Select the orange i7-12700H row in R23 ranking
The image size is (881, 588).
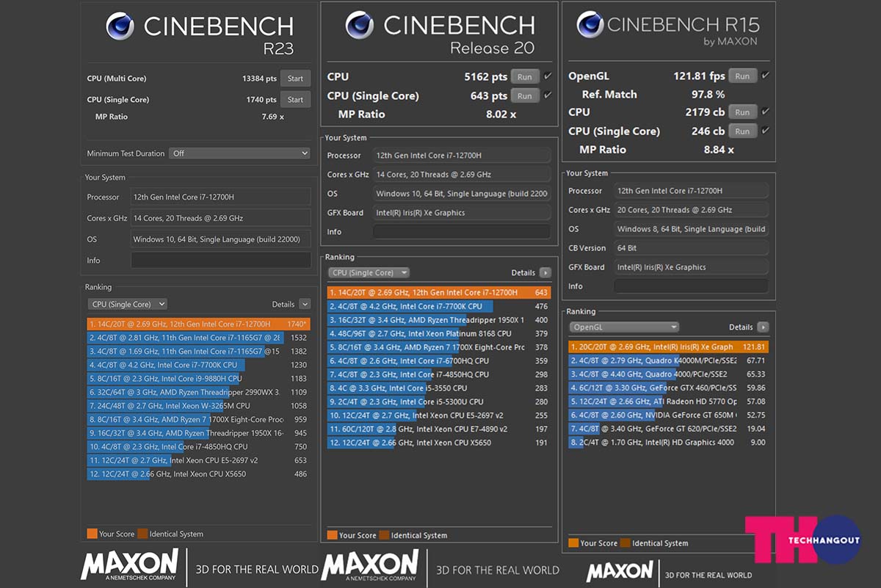point(198,324)
